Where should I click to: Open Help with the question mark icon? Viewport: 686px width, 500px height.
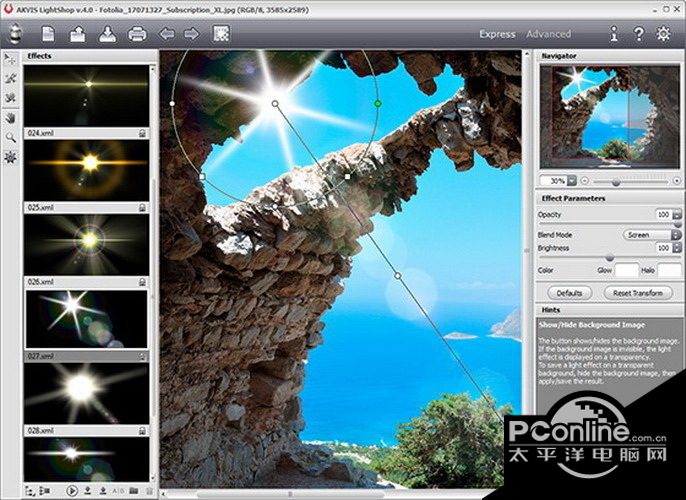tap(639, 34)
